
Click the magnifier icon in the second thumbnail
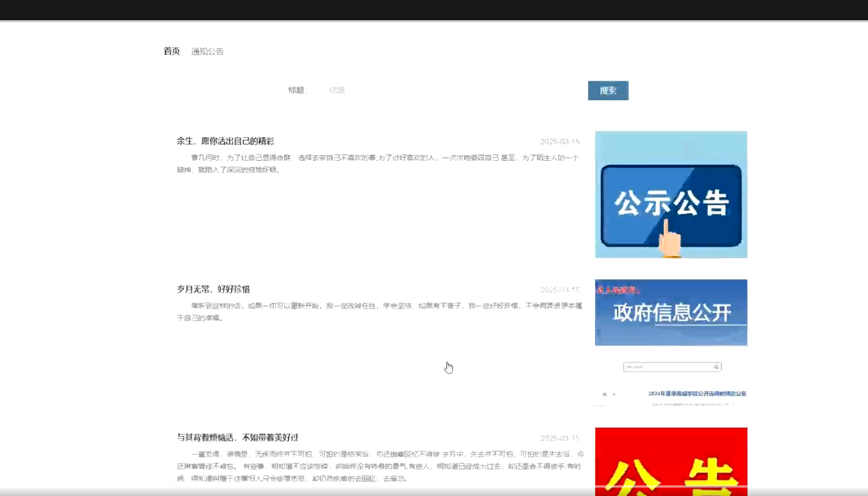[x=716, y=367]
